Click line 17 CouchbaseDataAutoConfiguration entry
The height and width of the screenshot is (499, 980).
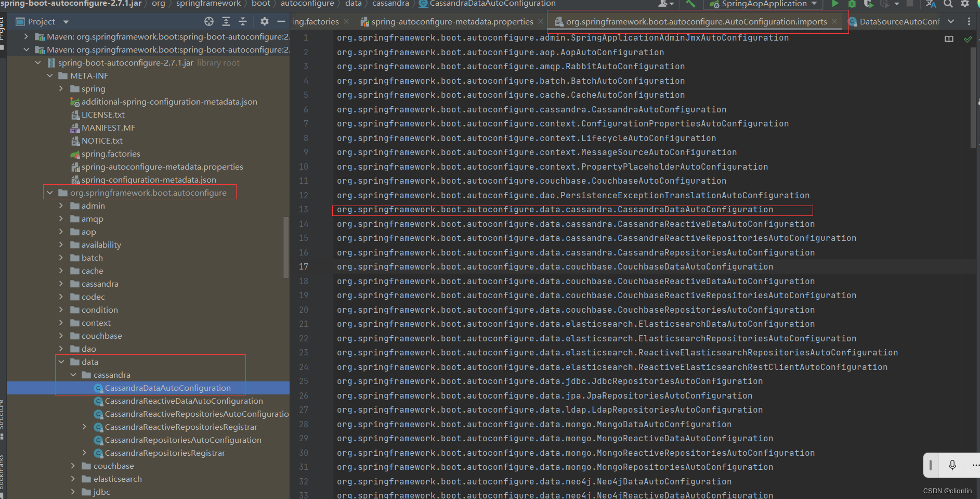[555, 267]
